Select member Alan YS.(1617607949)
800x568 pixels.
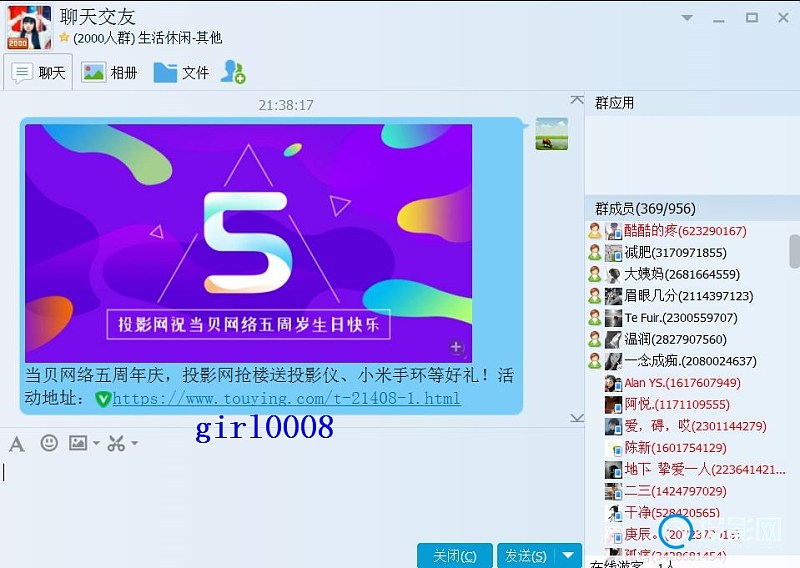[682, 383]
